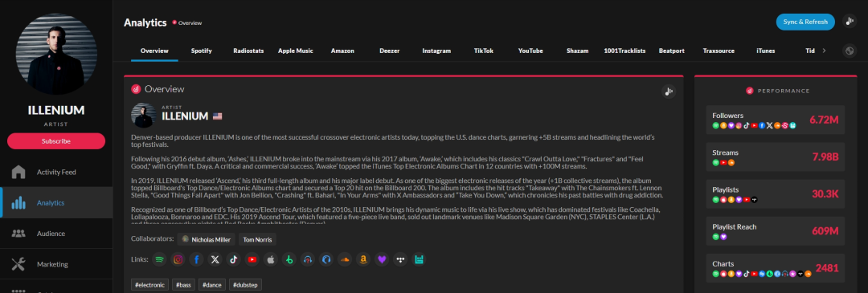Screen dimensions: 868x293
Task: Open the YouTube link icon
Action: click(x=252, y=258)
